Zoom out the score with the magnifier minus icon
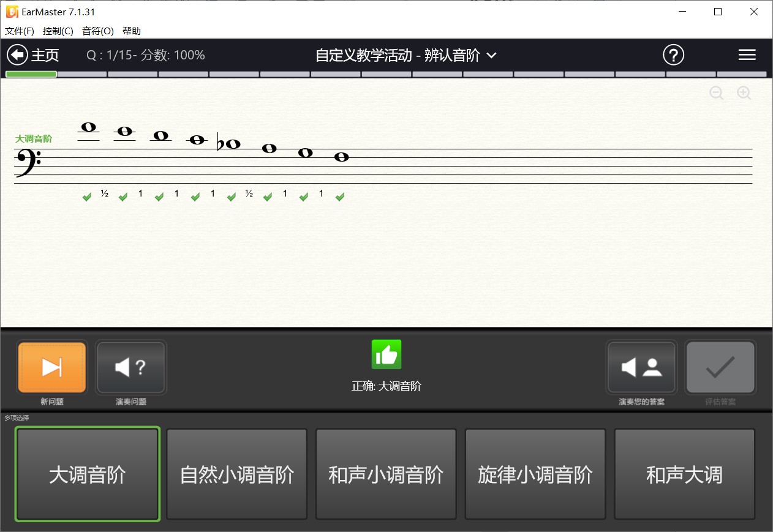The image size is (773, 532). [x=716, y=93]
